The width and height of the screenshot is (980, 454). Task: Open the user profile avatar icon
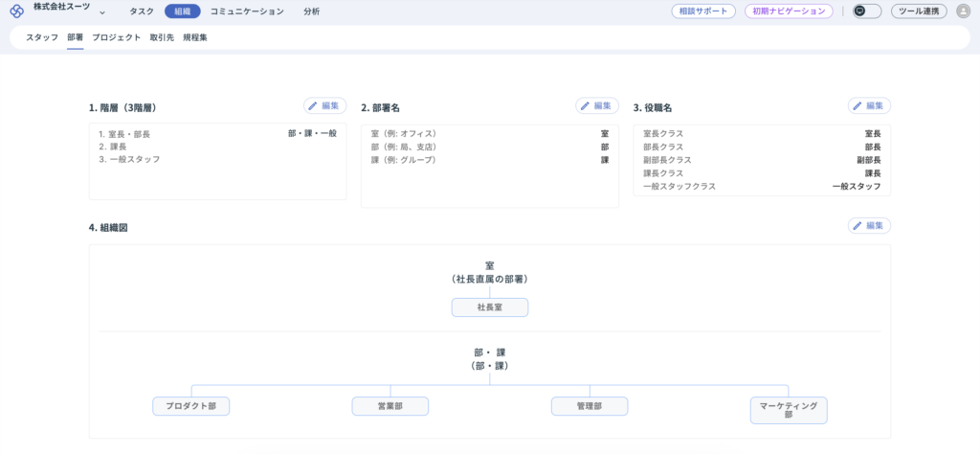pos(963,11)
